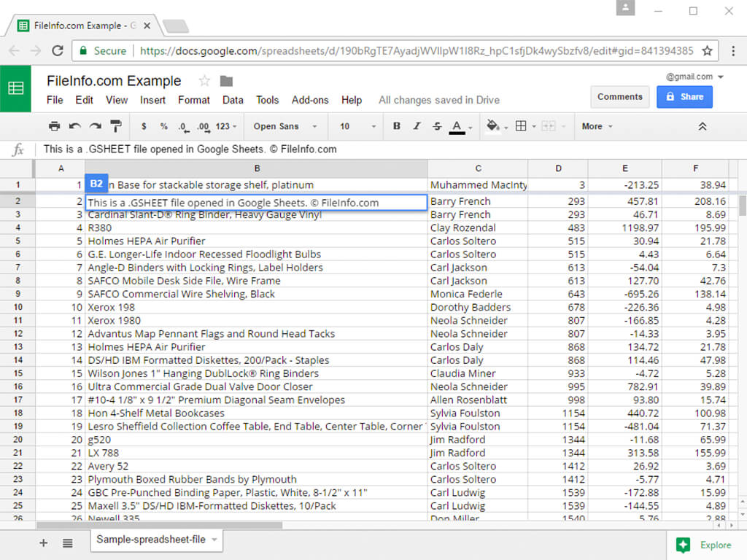Open the Borders tool

521,126
